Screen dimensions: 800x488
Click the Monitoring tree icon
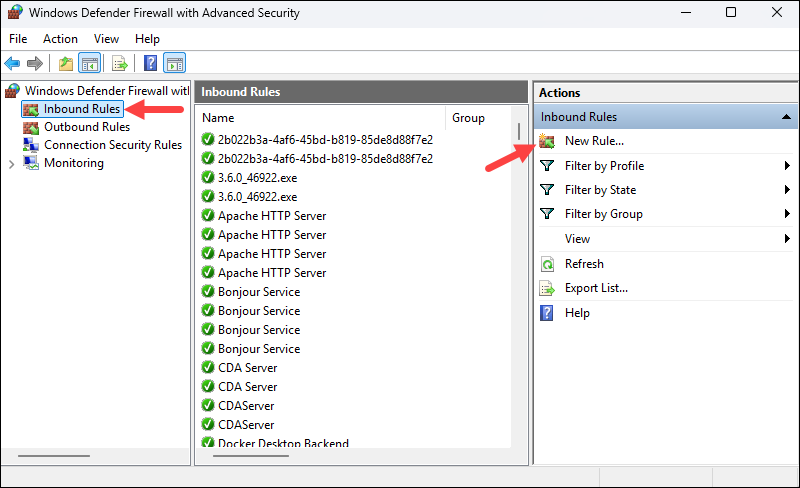click(x=31, y=163)
